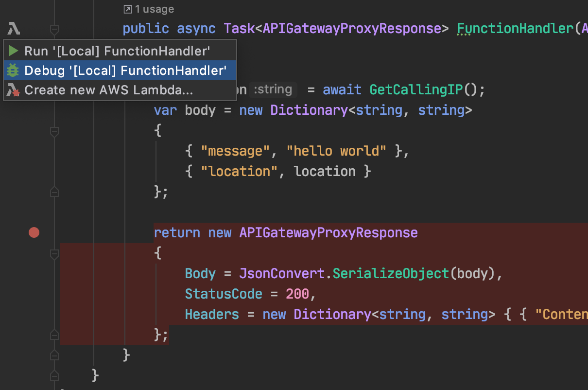
Task: Click the AWS Lambda gutter icon
Action: click(x=14, y=29)
